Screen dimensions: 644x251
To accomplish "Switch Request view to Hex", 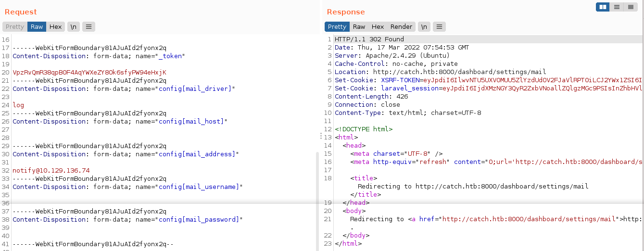I will (55, 27).
